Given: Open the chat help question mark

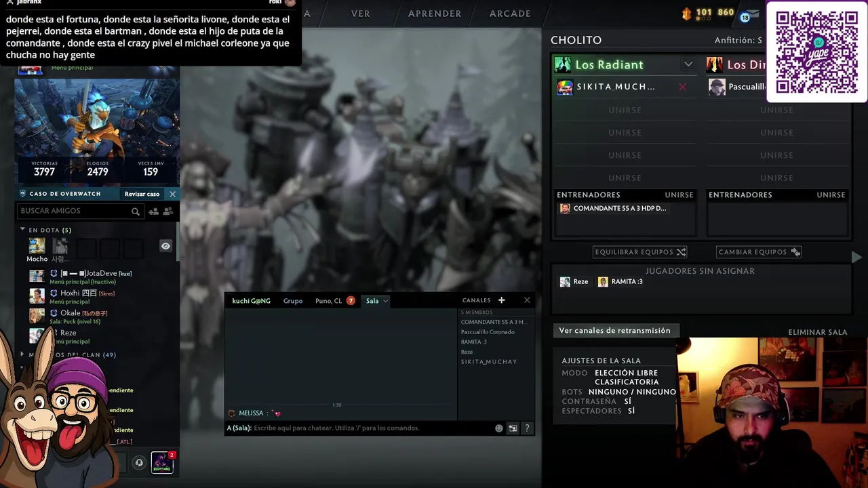Looking at the screenshot, I should (527, 428).
